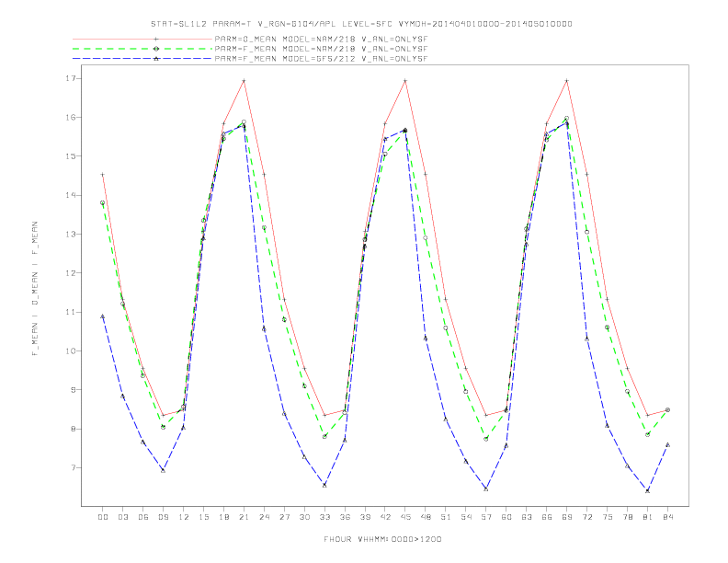The image size is (728, 563).
Task: Click the x-axis forecast hour label 24
Action: pyautogui.click(x=264, y=517)
